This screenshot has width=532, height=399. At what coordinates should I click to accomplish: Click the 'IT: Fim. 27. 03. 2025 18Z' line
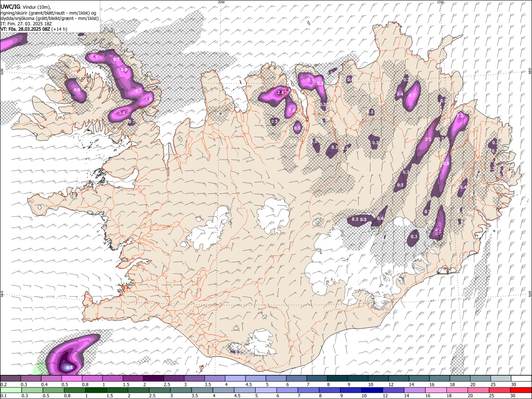[26, 24]
